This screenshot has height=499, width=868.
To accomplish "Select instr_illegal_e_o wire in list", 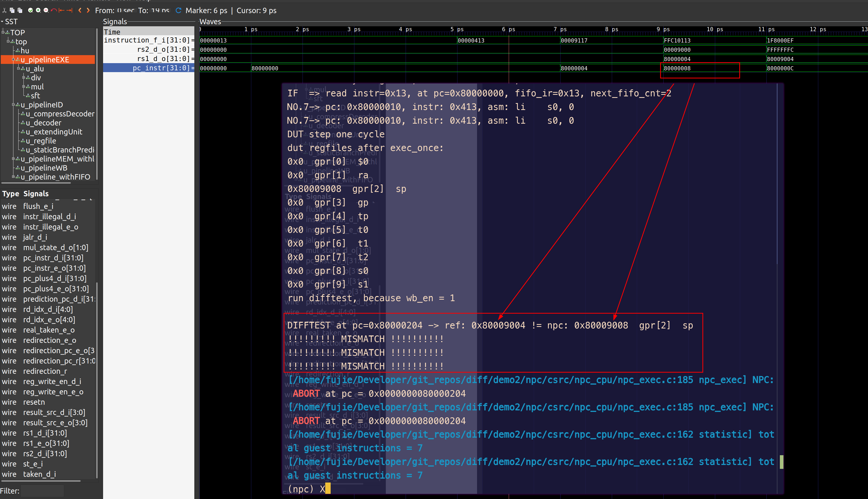I will click(51, 227).
